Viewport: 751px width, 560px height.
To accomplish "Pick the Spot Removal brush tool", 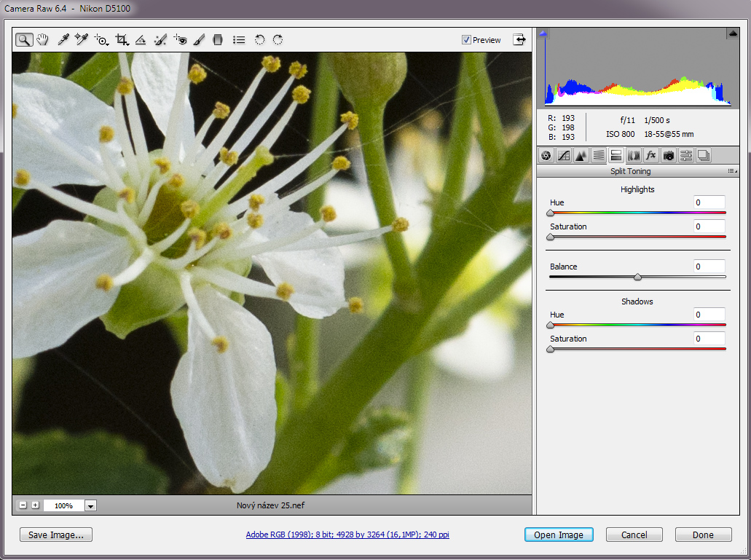I will click(161, 40).
